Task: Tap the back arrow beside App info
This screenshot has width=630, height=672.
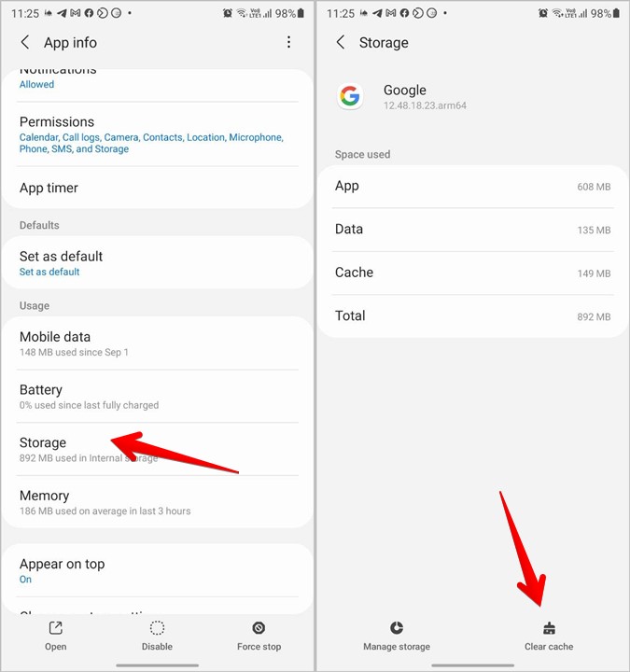Action: pyautogui.click(x=25, y=43)
